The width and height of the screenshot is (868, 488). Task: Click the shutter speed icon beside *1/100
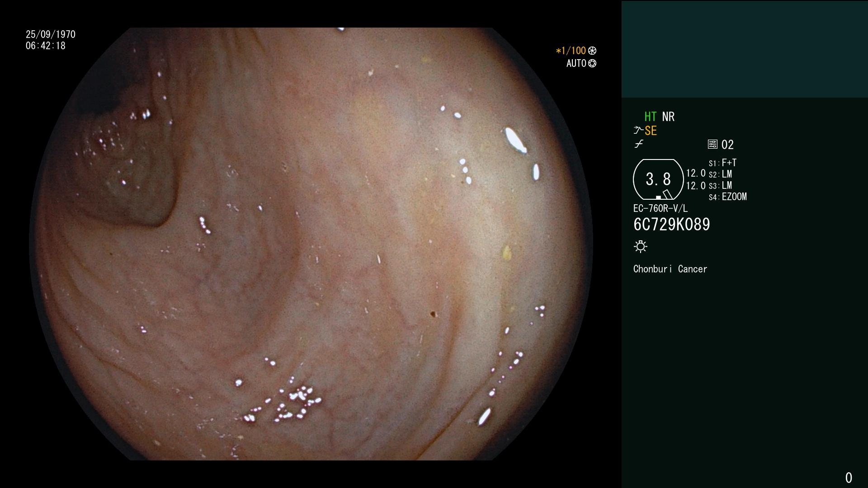click(x=592, y=51)
